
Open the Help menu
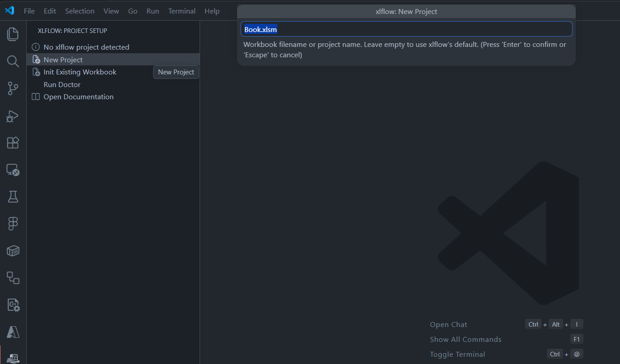click(x=212, y=11)
